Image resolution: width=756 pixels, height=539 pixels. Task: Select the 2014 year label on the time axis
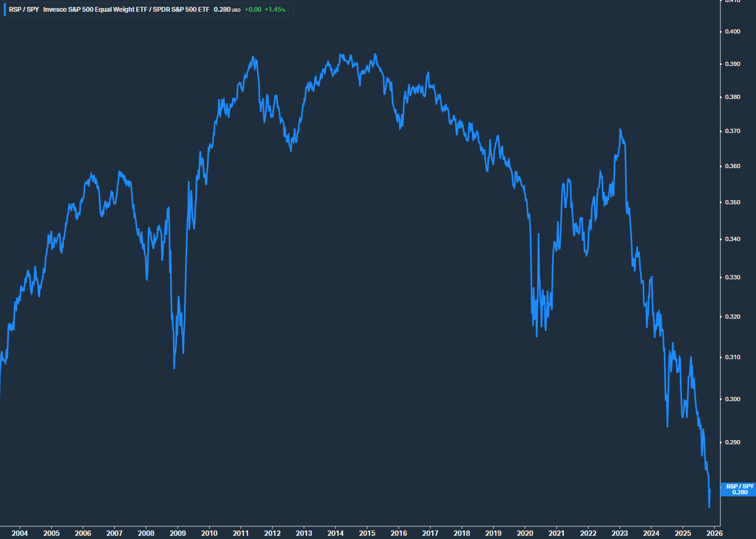(336, 533)
